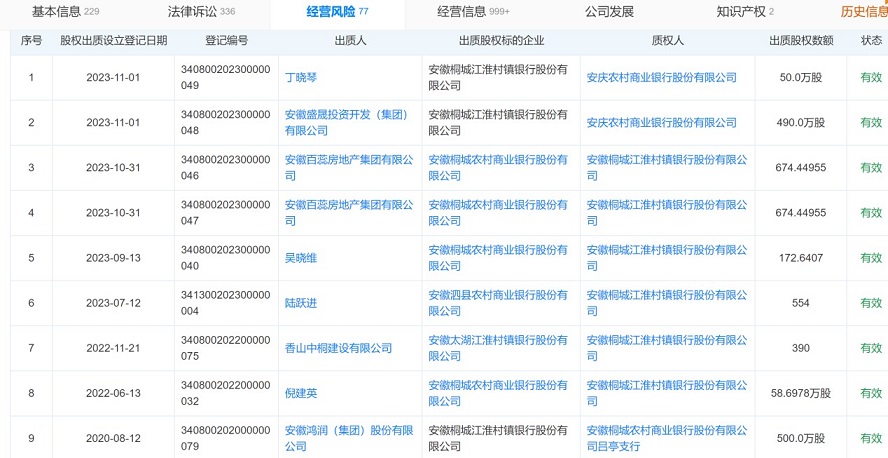This screenshot has width=888, height=458.
Task: Select date 2023-11-01 in row 1
Action: click(113, 78)
